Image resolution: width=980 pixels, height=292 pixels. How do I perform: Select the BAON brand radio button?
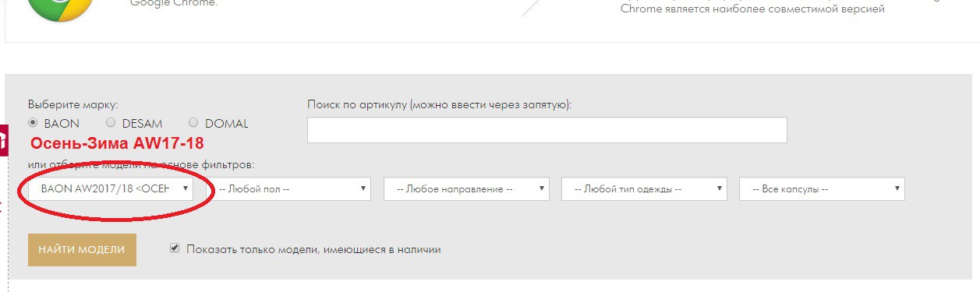[x=33, y=123]
